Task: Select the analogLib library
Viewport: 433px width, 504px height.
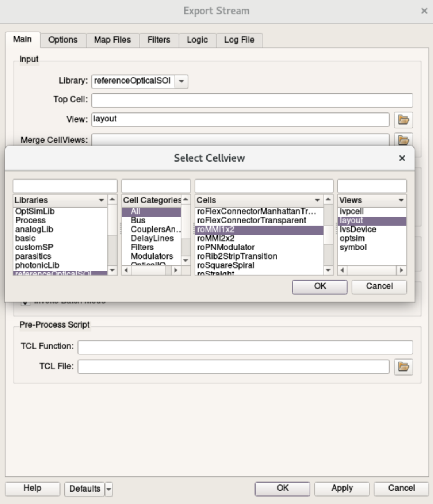Action: (x=60, y=229)
